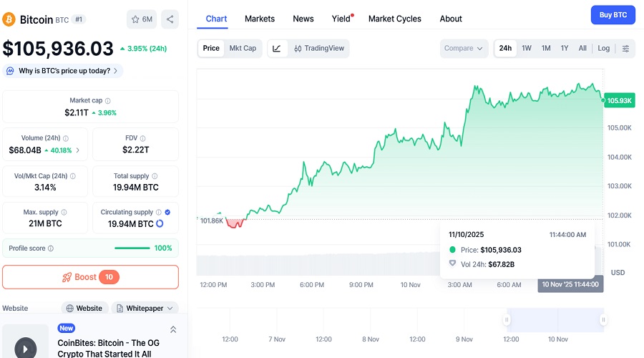Click the chart endpoint price marker dot
The height and width of the screenshot is (358, 644).
[x=603, y=100]
